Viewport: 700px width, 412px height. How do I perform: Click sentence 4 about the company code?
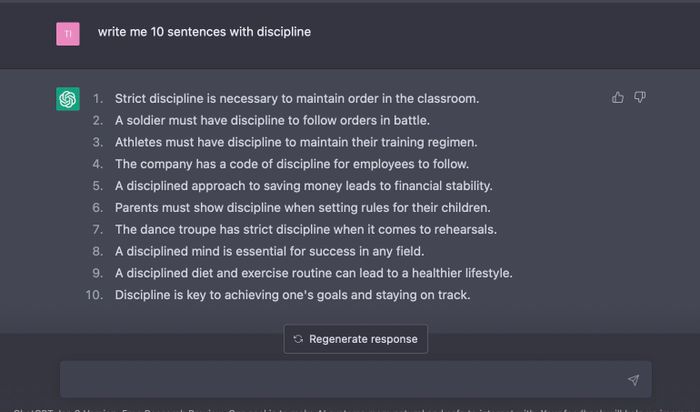click(x=292, y=164)
